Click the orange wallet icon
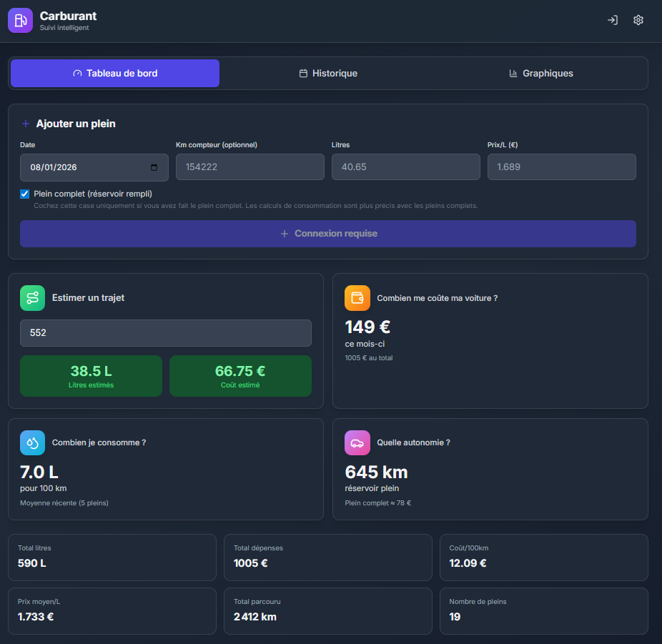This screenshot has height=644, width=662. tap(357, 298)
